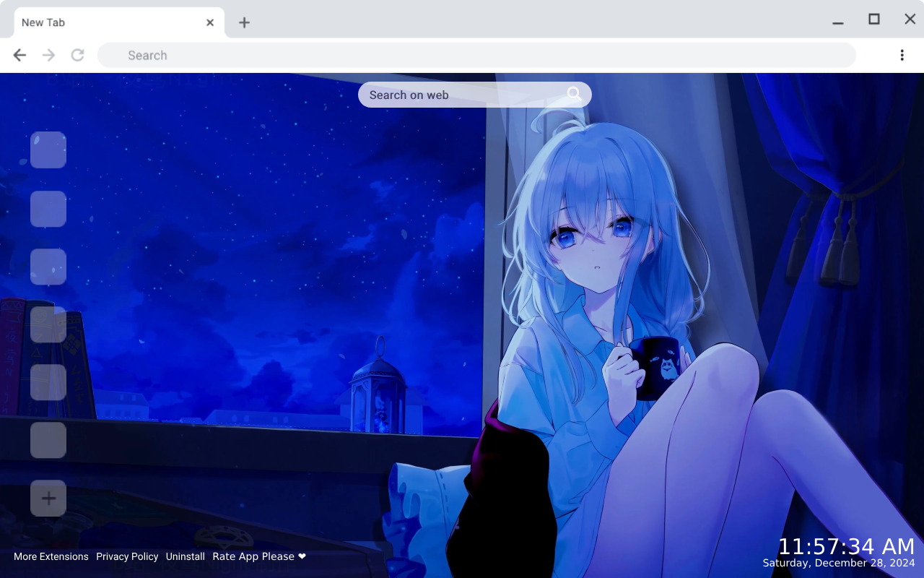Select the New Tab tab
This screenshot has height=578, width=924.
(108, 22)
